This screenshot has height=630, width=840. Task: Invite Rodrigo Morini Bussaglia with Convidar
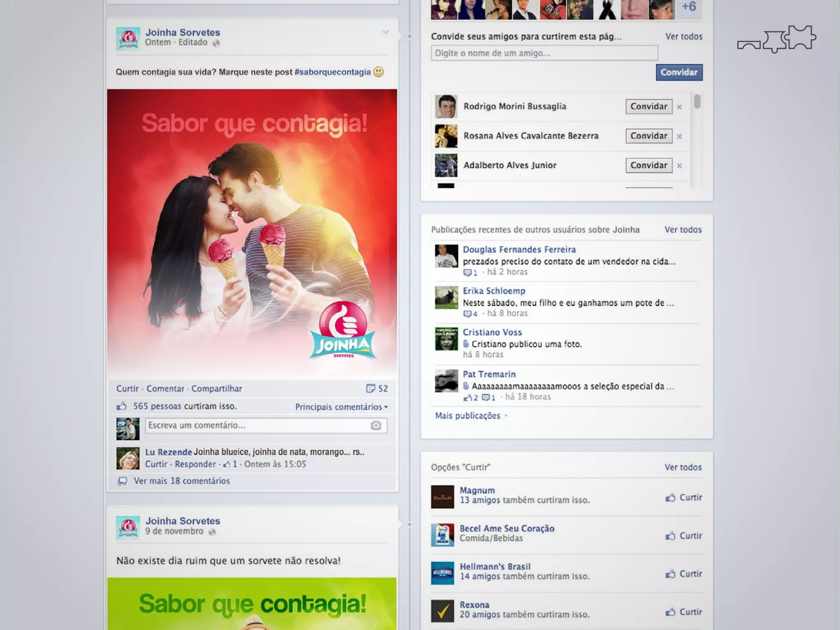648,107
